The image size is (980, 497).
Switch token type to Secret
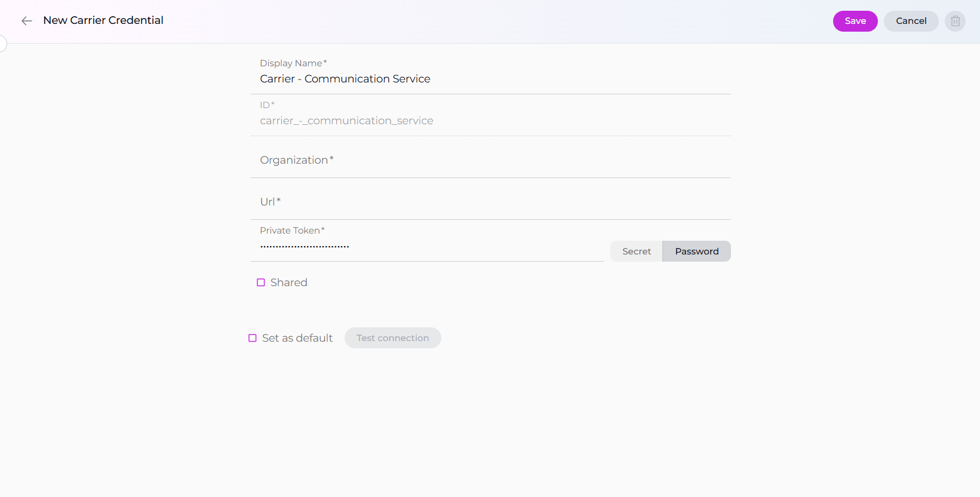[636, 251]
